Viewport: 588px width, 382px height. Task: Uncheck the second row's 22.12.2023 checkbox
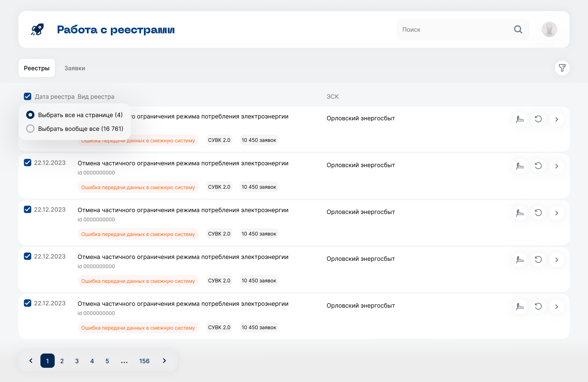(28, 163)
